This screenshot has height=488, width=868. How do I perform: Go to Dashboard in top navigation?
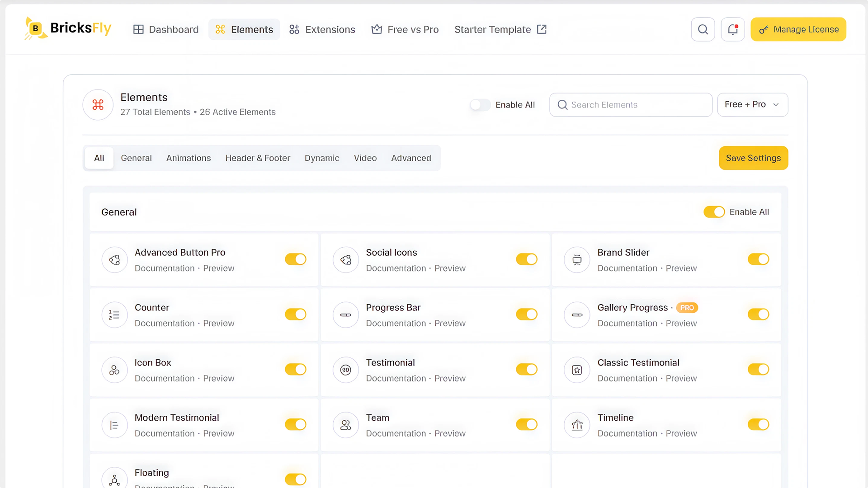[166, 29]
